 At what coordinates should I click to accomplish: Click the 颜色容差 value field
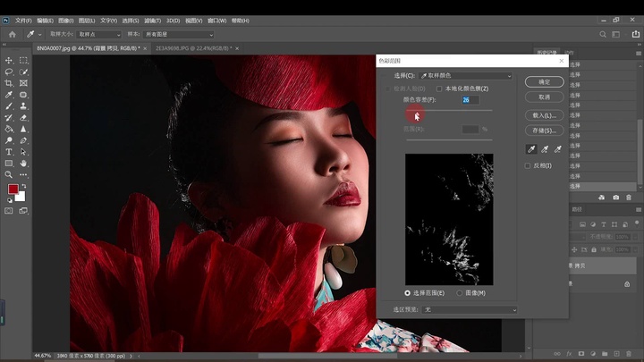470,100
